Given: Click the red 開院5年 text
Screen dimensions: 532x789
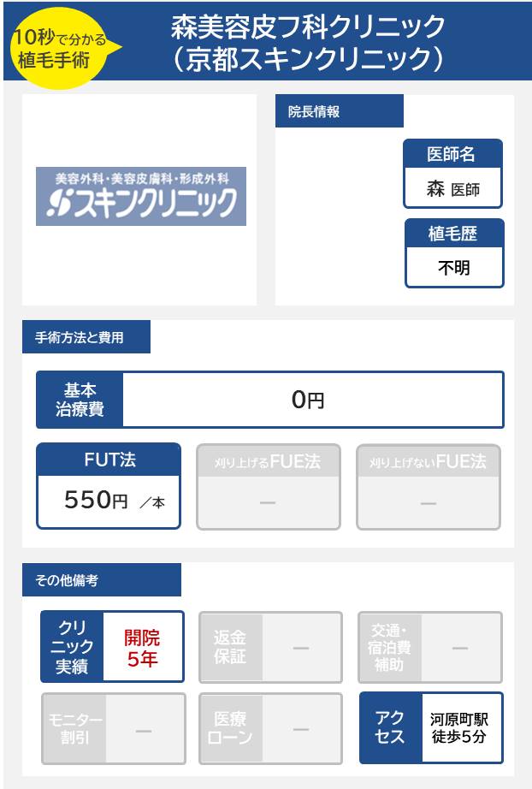Looking at the screenshot, I should 142,648.
